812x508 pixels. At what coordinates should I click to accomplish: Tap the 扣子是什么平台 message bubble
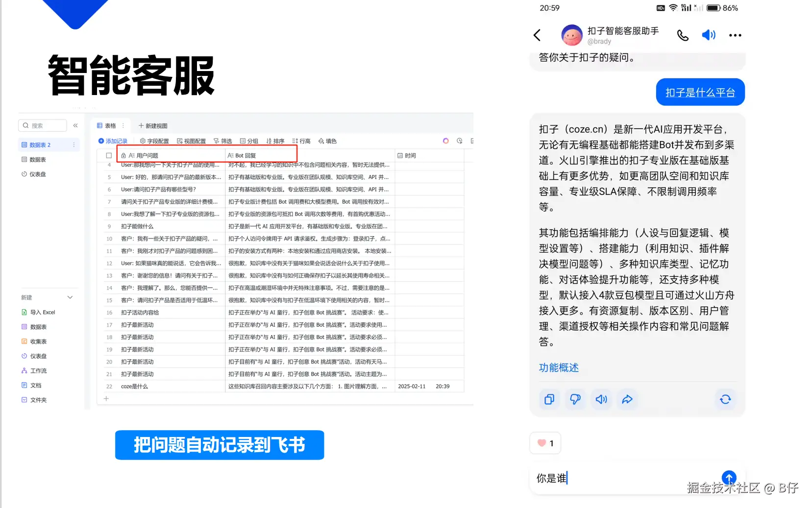[x=700, y=92]
